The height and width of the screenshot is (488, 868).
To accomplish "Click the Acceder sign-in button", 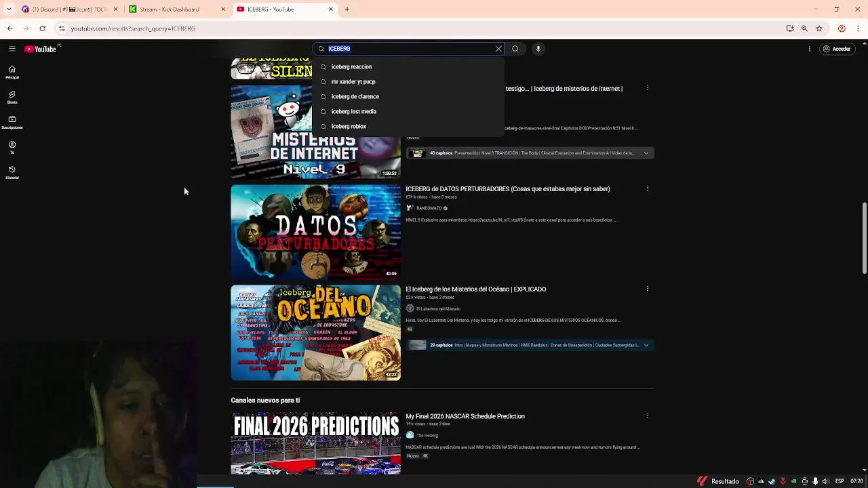I will [x=836, y=49].
